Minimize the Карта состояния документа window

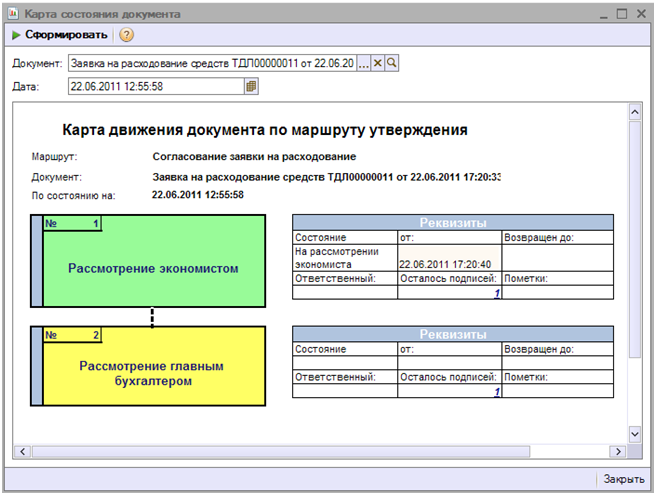coord(601,14)
